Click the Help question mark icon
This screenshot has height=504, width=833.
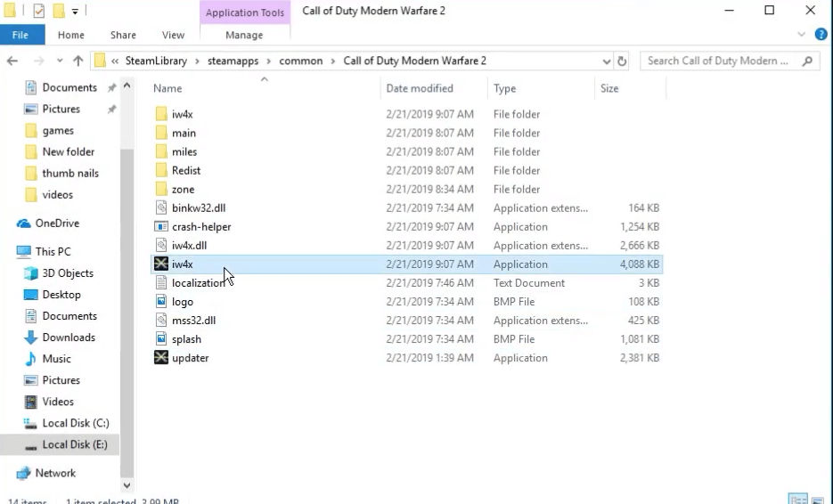pos(821,35)
